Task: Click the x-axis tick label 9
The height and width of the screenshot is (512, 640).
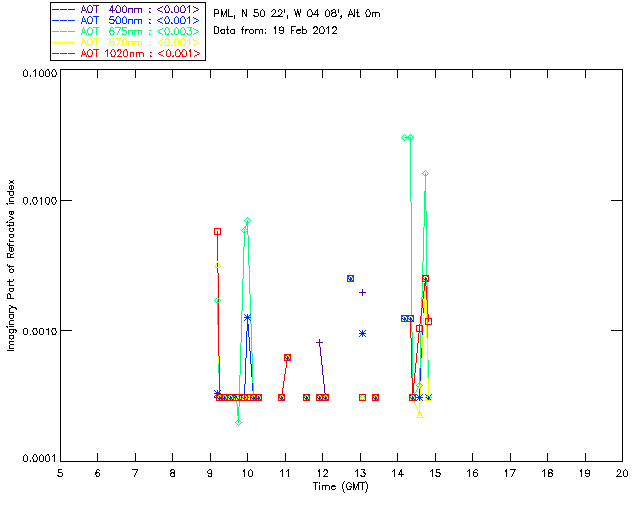Action: 210,473
